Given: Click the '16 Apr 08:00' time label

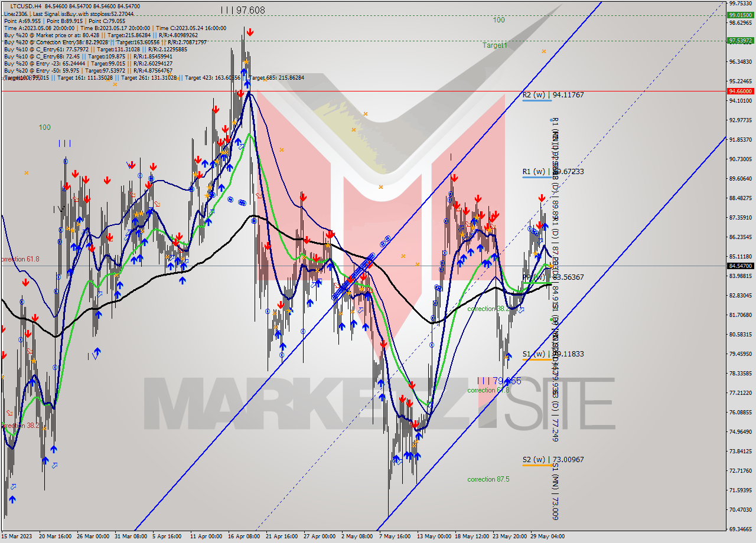Looking at the screenshot, I should click(x=245, y=537).
